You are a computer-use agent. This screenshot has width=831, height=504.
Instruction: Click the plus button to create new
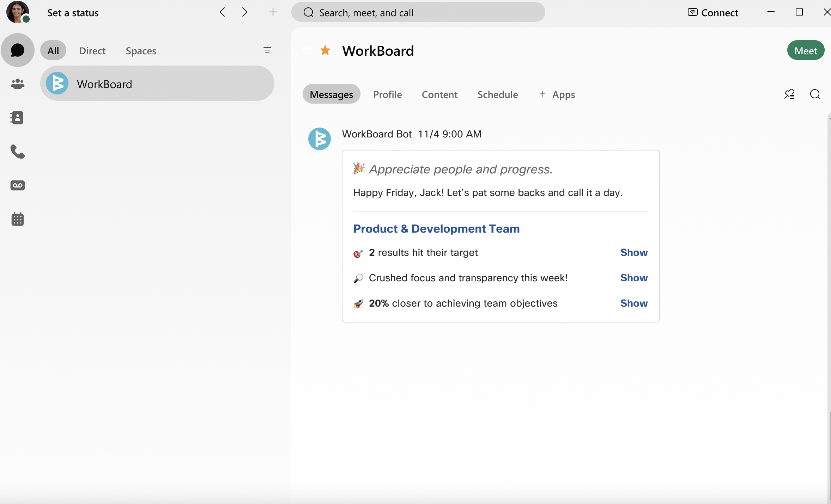click(273, 12)
